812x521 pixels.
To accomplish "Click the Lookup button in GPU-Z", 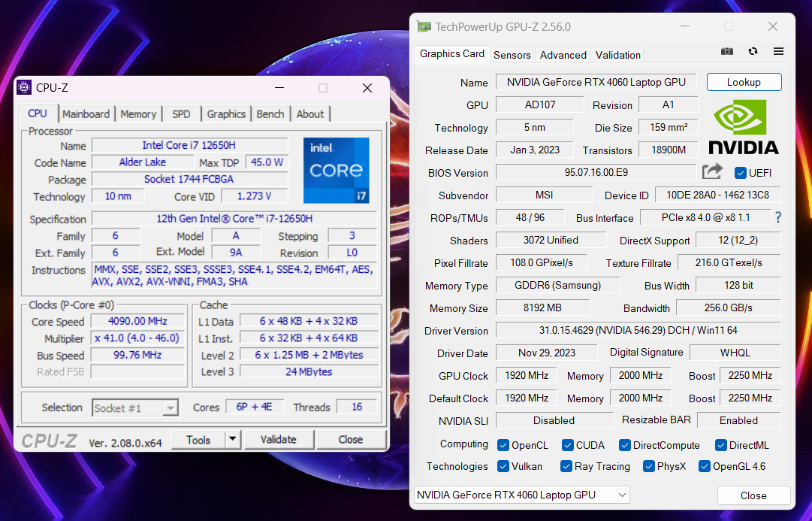I will coord(744,82).
